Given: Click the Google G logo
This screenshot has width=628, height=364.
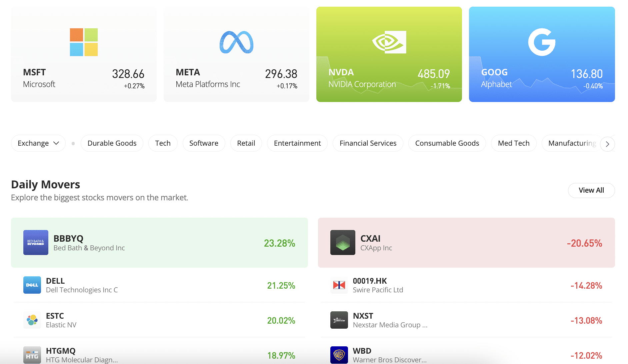Looking at the screenshot, I should (542, 42).
